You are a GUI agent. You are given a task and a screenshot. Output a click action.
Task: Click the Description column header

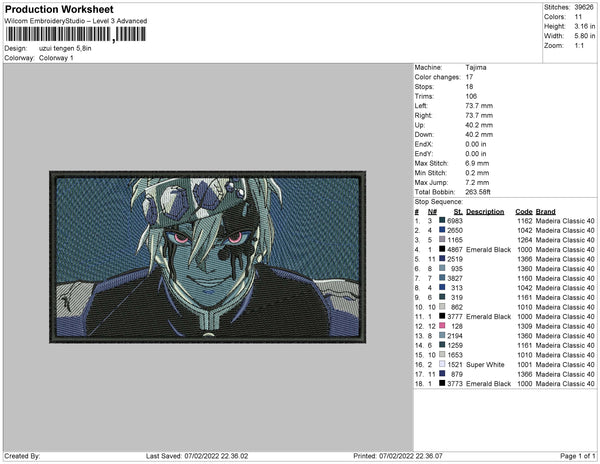pyautogui.click(x=485, y=212)
